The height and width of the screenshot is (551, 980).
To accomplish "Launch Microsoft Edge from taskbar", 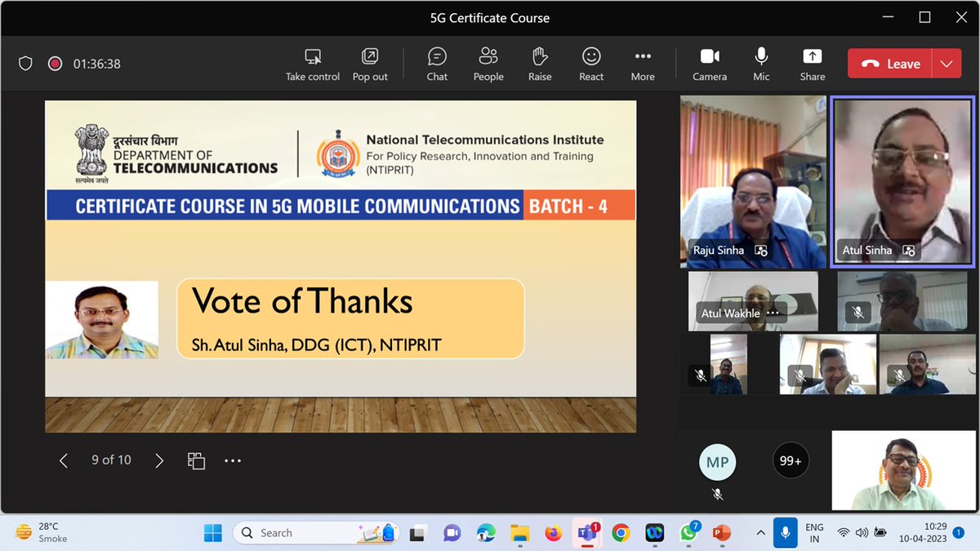I will pos(486,533).
